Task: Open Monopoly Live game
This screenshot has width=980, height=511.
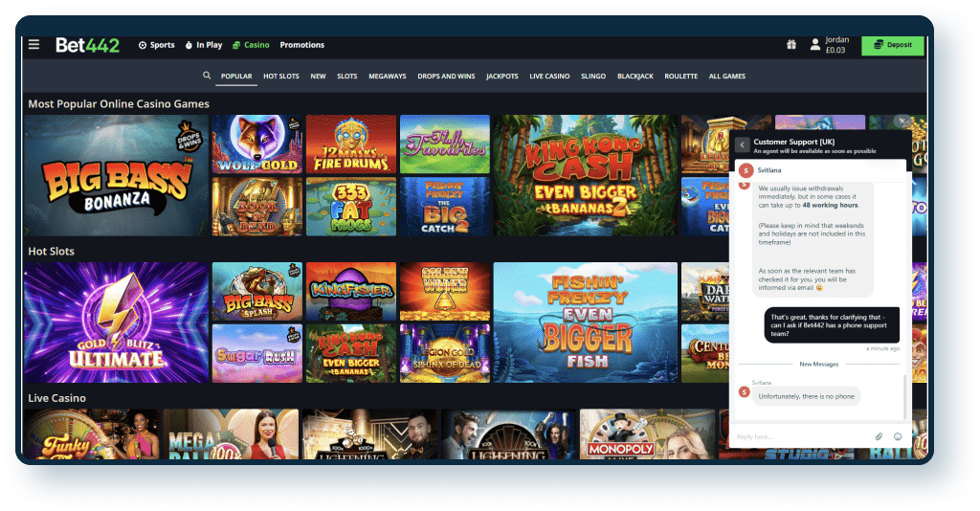Action: 648,434
